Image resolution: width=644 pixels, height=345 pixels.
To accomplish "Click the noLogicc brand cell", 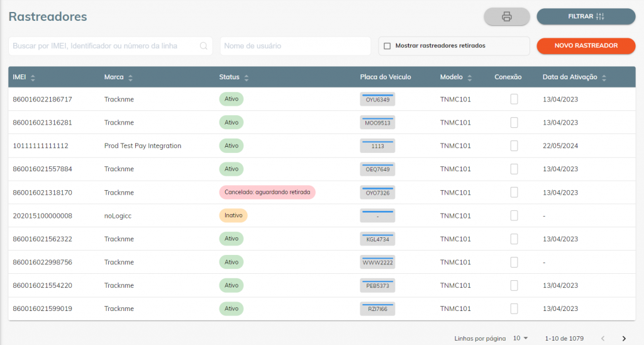I will (118, 216).
